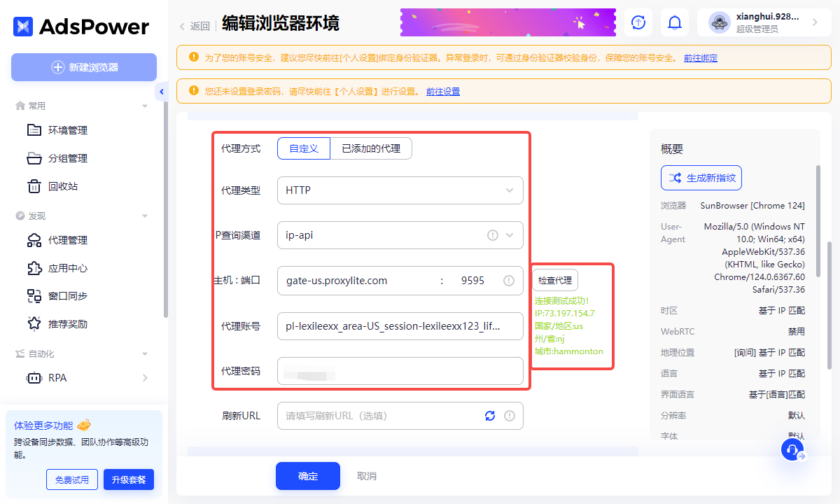Click the RPA robot icon

[34, 378]
